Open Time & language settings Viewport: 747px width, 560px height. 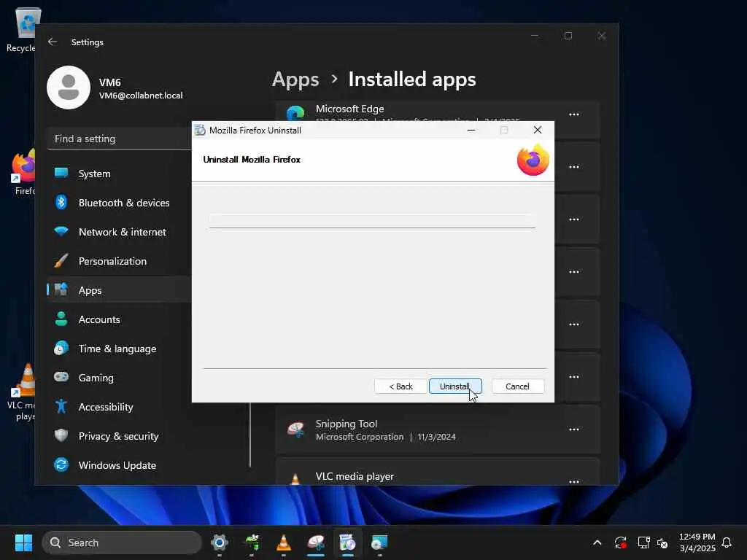coord(119,349)
